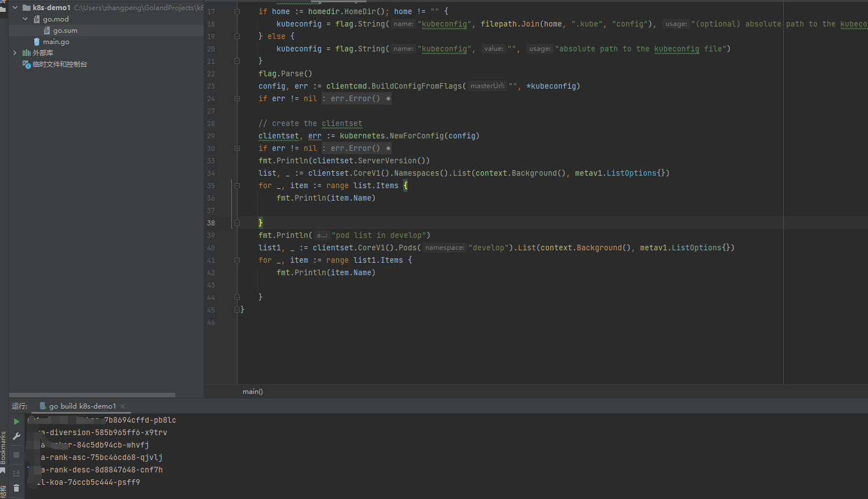Click the library bars icon of 外部库
This screenshot has height=499, width=868.
[26, 53]
